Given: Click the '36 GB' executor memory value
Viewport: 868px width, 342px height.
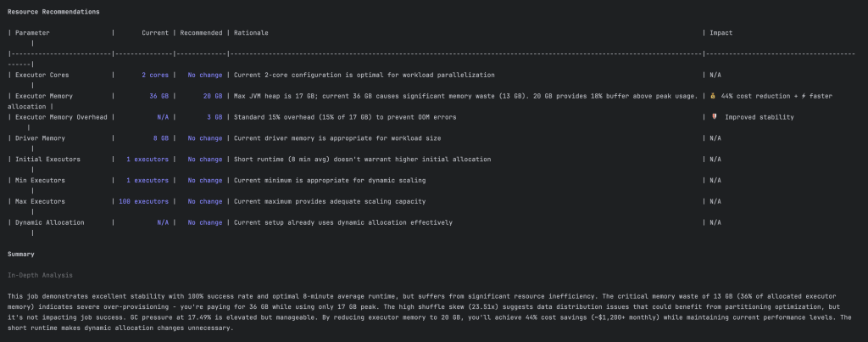Looking at the screenshot, I should (x=159, y=96).
